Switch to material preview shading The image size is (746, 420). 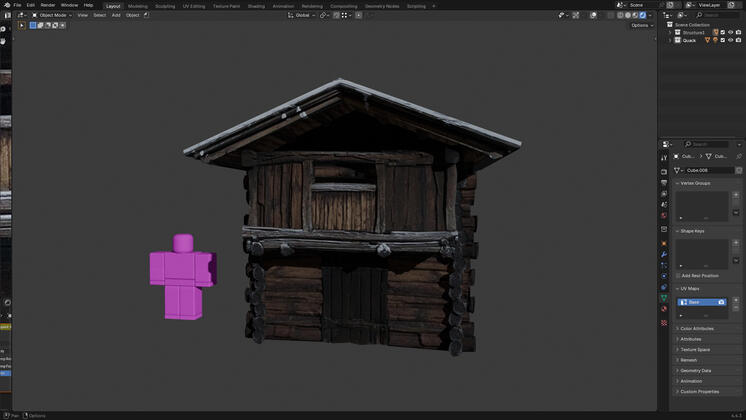click(635, 15)
